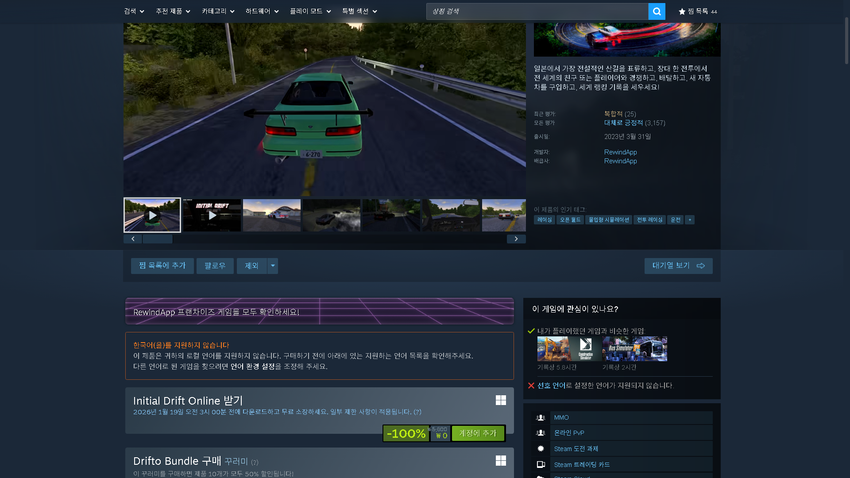Focus the store search input field

pyautogui.click(x=536, y=11)
